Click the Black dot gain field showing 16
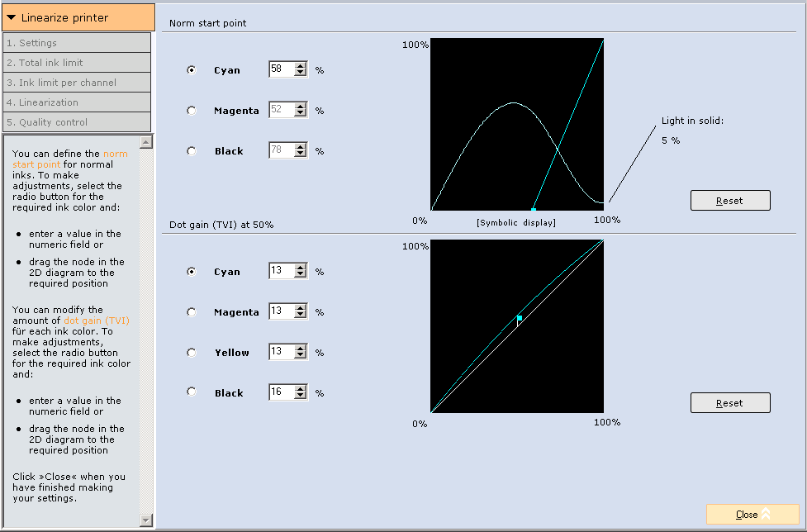 coord(281,392)
